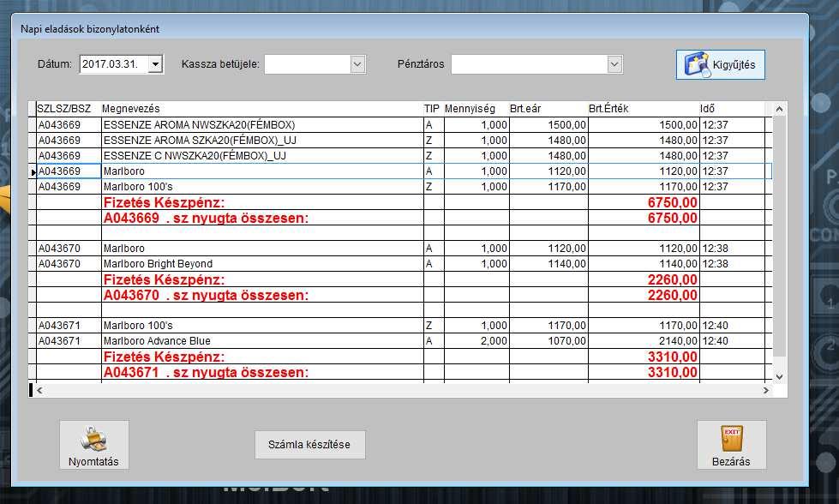
Task: Click the 3310,00 Fizetés Készpénz amount
Action: point(672,357)
